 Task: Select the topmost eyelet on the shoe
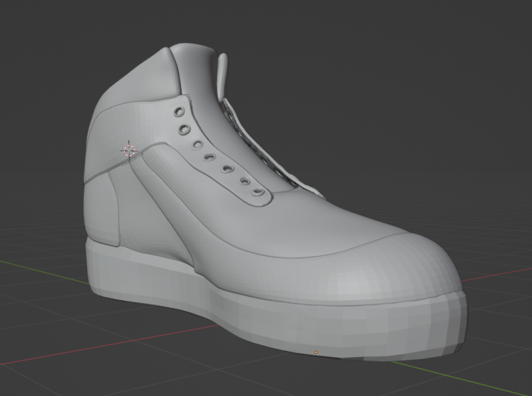(179, 111)
